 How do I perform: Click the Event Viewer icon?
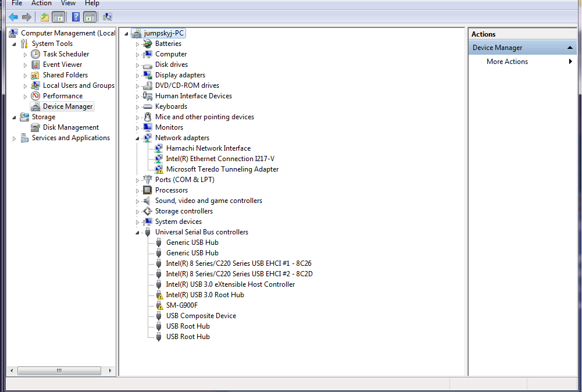pyautogui.click(x=35, y=65)
